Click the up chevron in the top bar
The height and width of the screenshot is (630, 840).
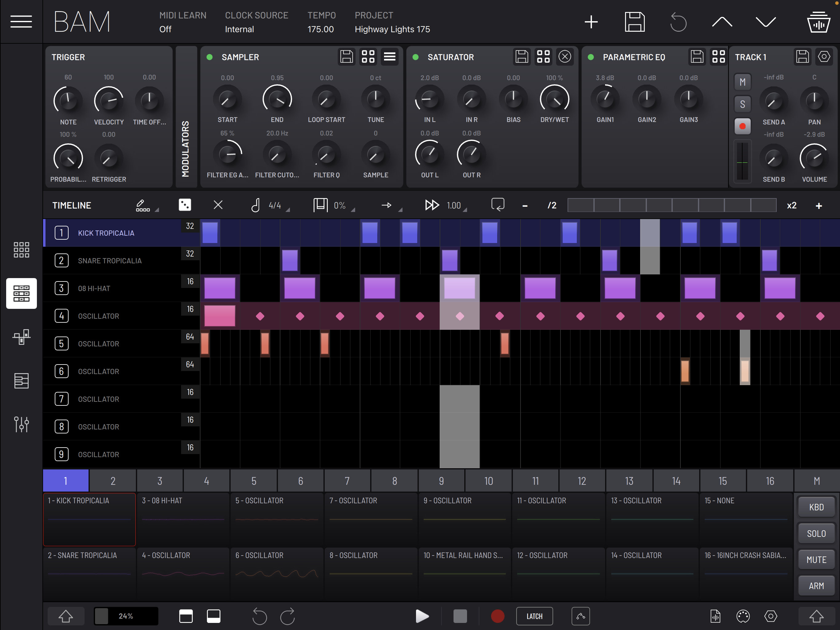(x=722, y=22)
